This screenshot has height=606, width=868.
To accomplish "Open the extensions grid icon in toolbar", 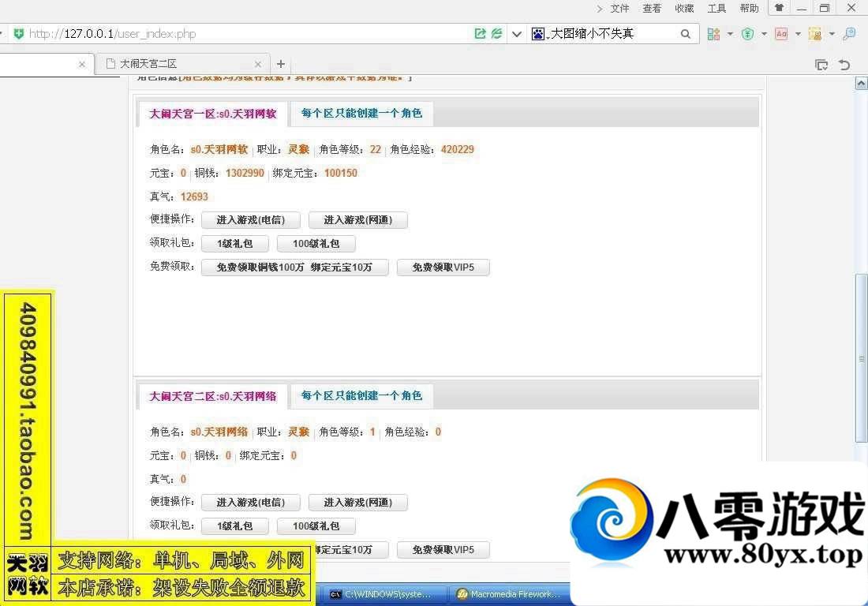I will [713, 34].
